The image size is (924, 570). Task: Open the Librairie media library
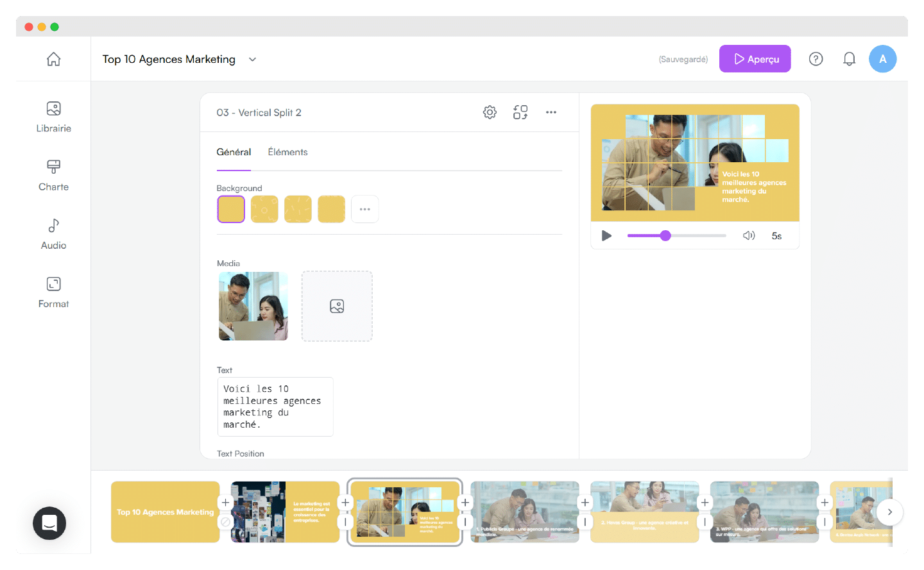54,117
